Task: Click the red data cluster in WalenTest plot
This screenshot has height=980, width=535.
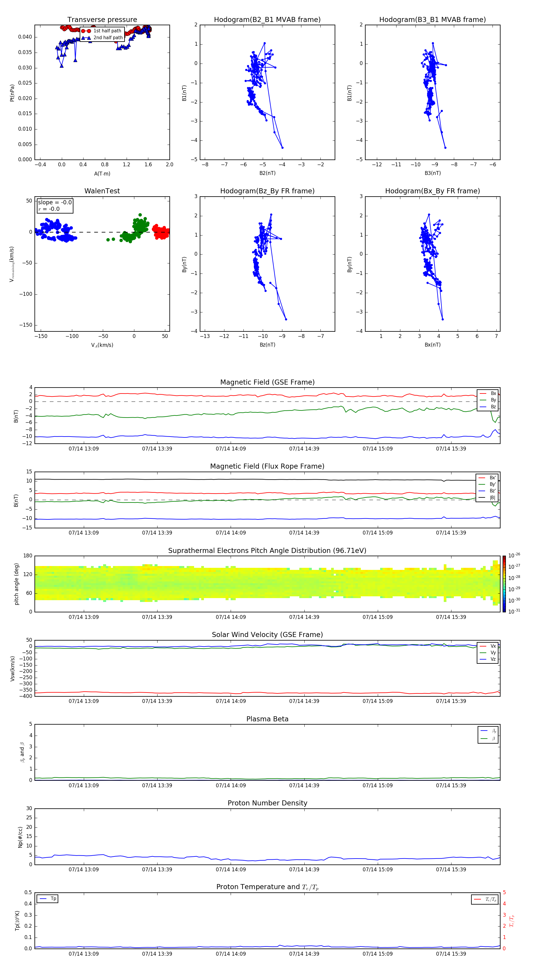Action: [x=161, y=232]
